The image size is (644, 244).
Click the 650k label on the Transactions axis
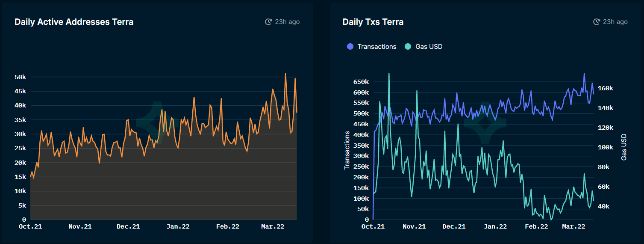(360, 82)
